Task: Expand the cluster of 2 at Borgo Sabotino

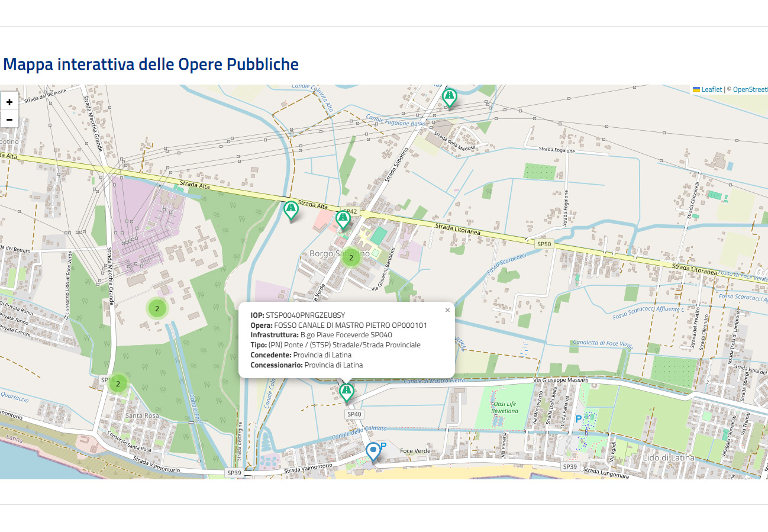Action: click(x=351, y=257)
